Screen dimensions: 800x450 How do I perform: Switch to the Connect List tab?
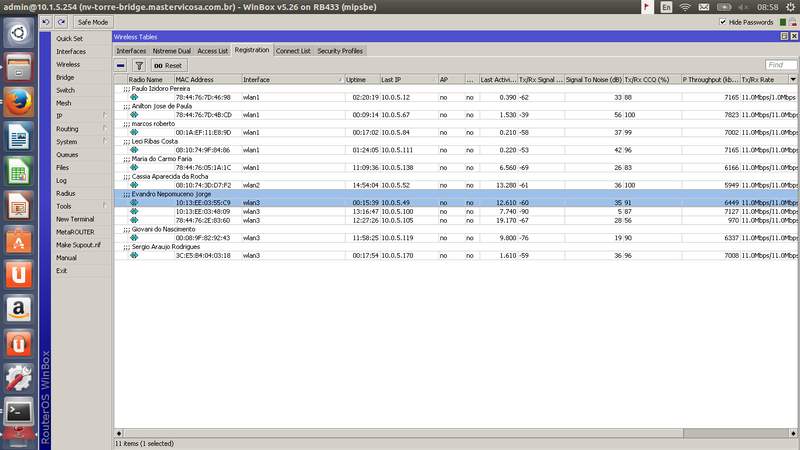point(293,51)
